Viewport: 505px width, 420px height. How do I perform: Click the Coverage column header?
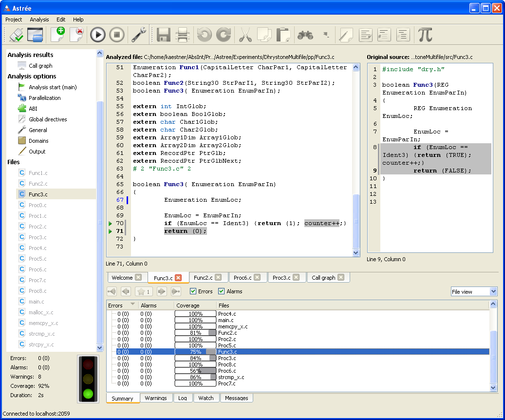195,305
